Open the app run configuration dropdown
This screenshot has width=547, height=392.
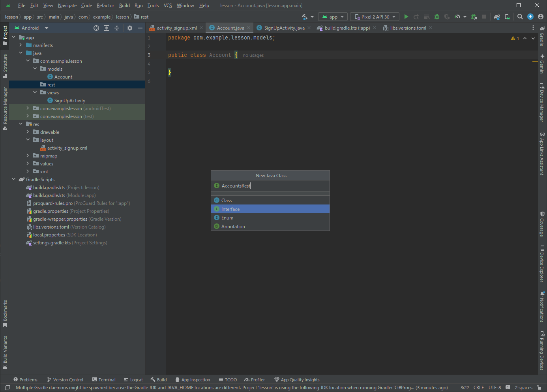(333, 17)
